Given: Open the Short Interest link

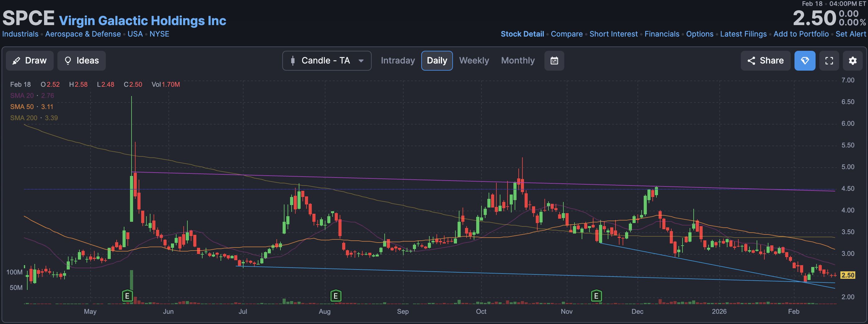Looking at the screenshot, I should click(613, 34).
